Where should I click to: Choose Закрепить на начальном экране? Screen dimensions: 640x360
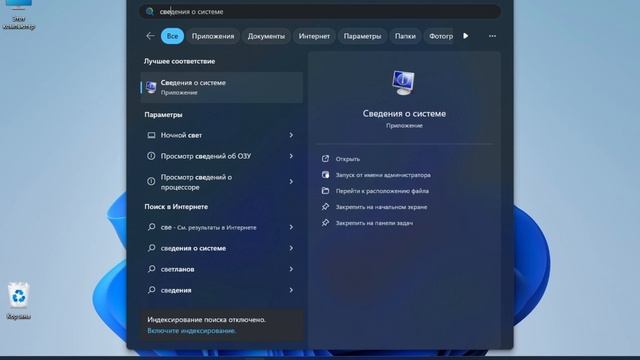point(381,207)
